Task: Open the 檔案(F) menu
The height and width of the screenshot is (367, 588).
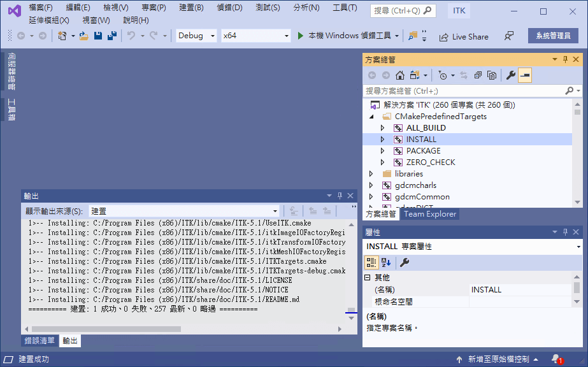Action: [x=41, y=8]
